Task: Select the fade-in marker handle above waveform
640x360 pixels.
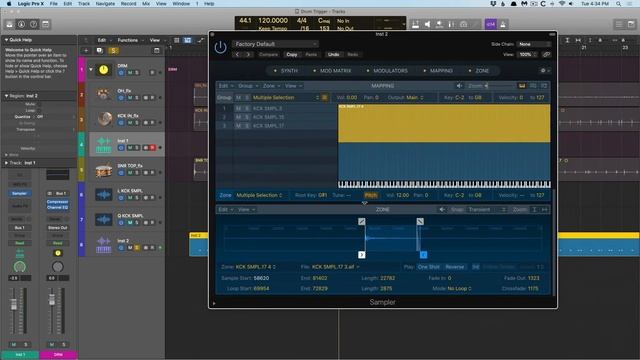Action: 362,221
